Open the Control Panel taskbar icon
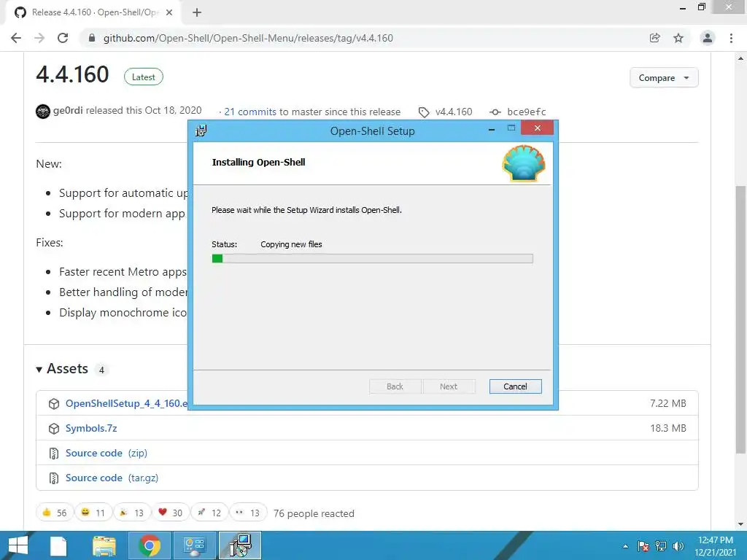 tap(194, 545)
